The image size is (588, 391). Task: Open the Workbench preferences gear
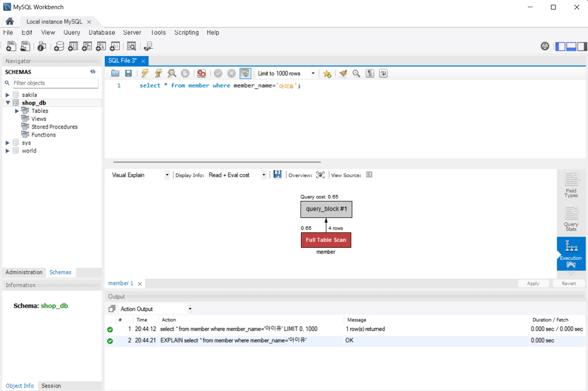tap(545, 46)
